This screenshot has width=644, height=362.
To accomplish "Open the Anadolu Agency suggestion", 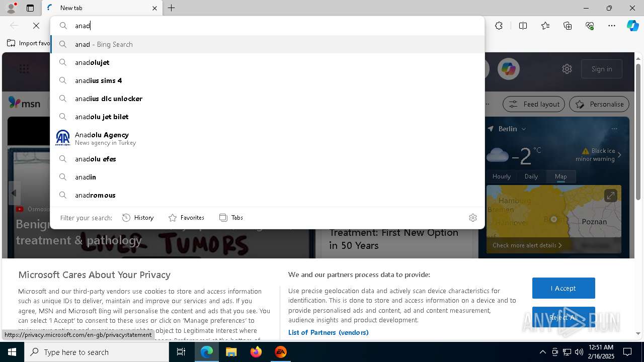I will (268, 138).
